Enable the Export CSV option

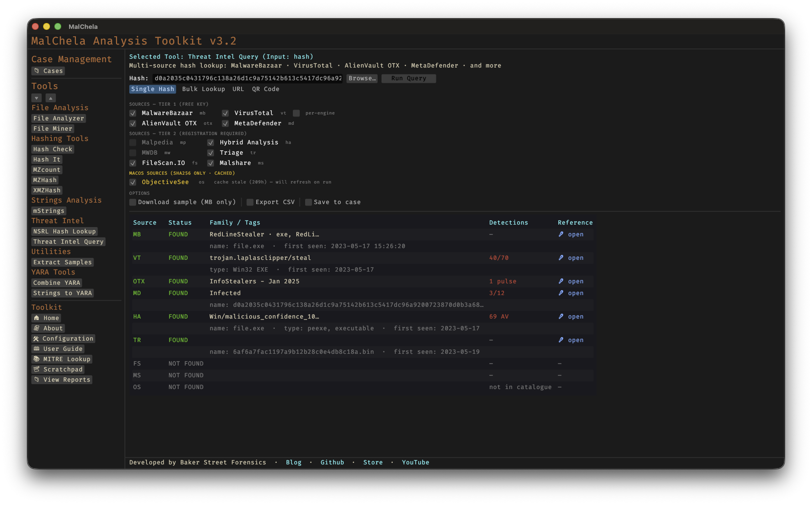click(250, 202)
